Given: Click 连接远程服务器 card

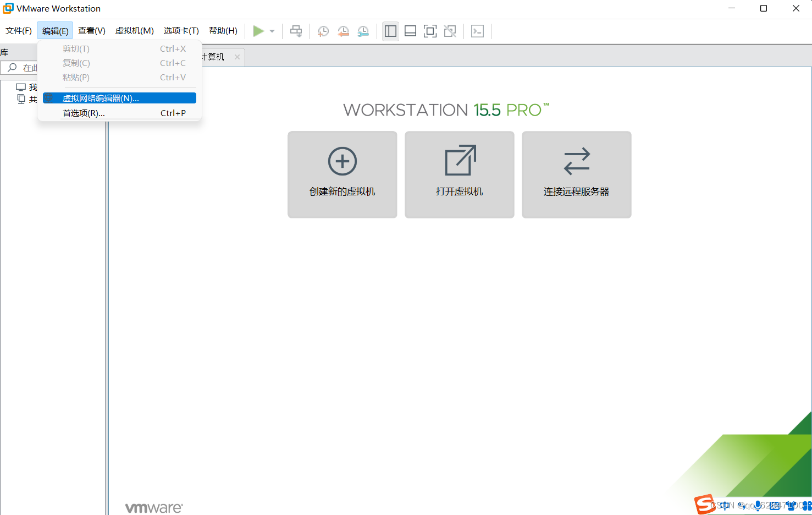Looking at the screenshot, I should pyautogui.click(x=576, y=174).
